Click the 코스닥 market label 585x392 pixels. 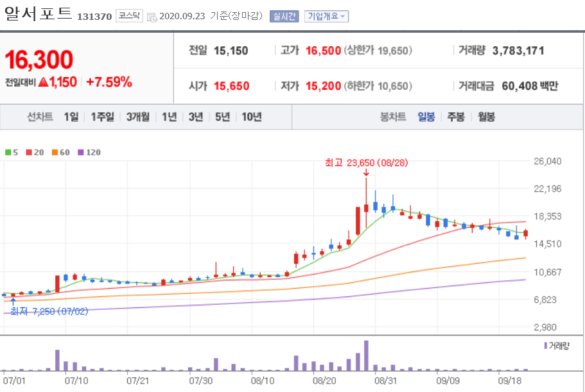[129, 15]
